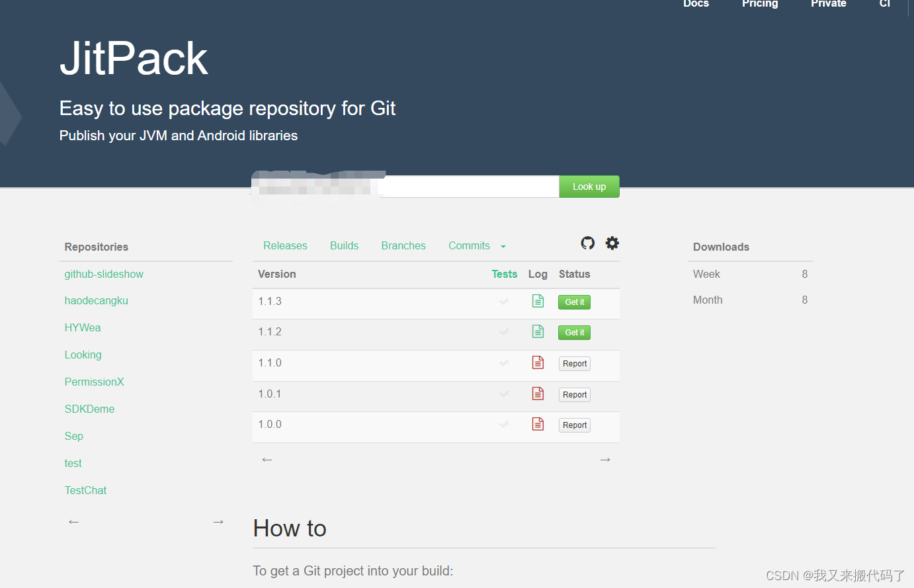View the log file for version 1.0.0
The height and width of the screenshot is (588, 914).
click(538, 423)
